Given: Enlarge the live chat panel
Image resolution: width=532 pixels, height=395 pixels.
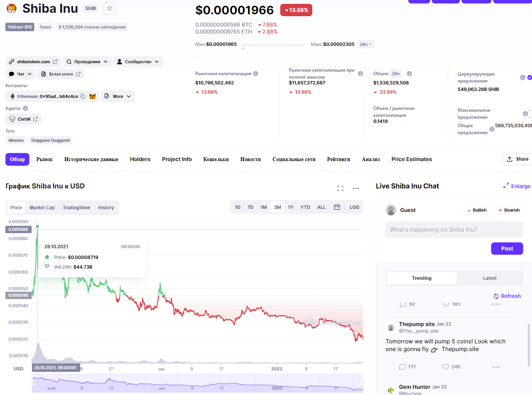Looking at the screenshot, I should point(517,186).
